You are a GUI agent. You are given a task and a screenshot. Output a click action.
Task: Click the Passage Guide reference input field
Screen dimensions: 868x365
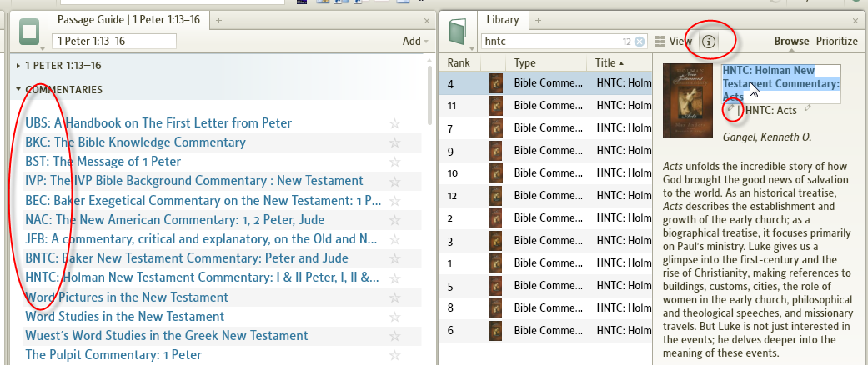[114, 42]
